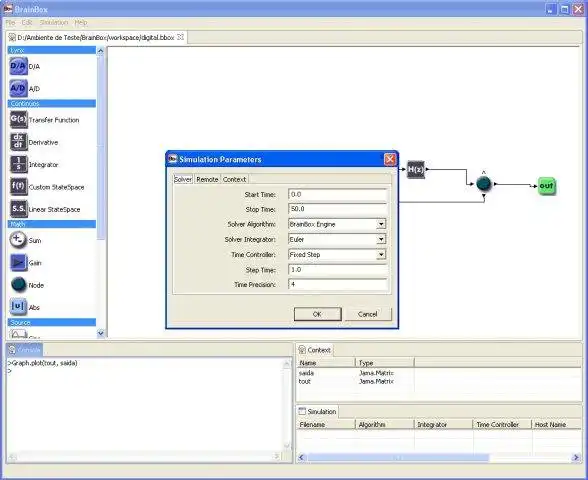Switch to the Solver tab
588x480 pixels.
[x=183, y=179]
